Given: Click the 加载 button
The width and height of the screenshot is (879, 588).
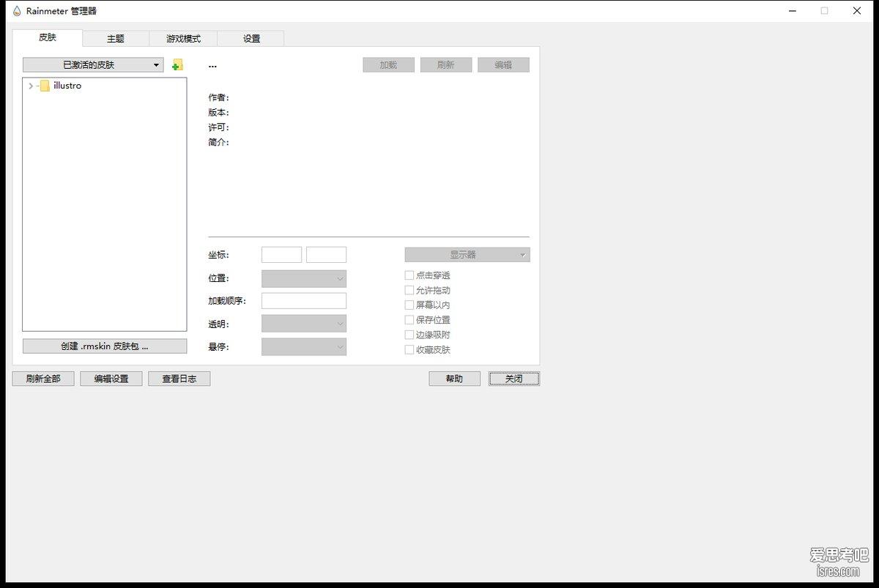Looking at the screenshot, I should (388, 65).
